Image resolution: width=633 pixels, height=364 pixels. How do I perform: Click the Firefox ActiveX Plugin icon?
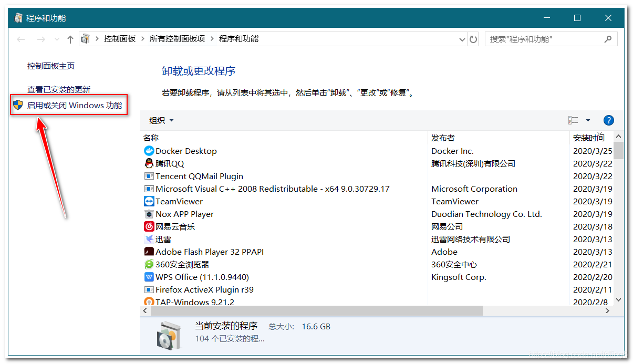149,289
